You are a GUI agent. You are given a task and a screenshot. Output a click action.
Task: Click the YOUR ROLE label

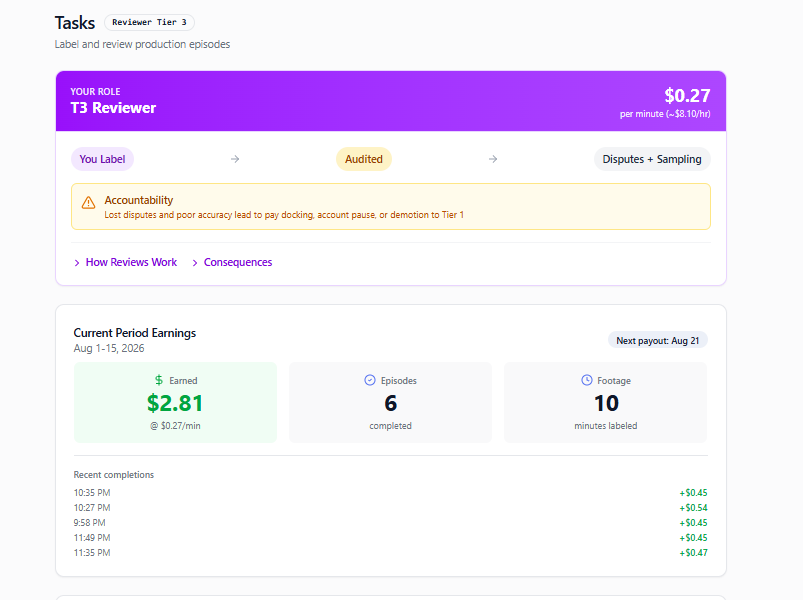(95, 92)
